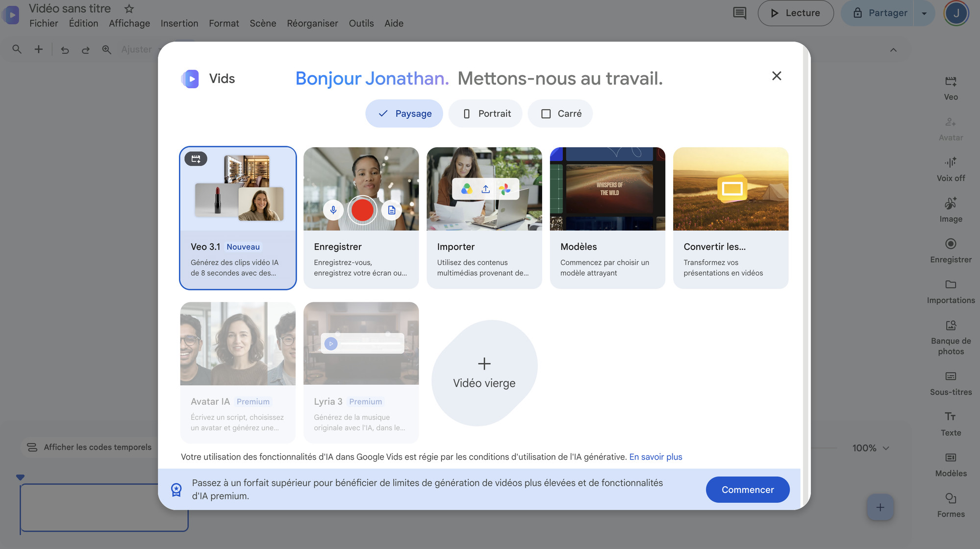The height and width of the screenshot is (549, 980).
Task: Collapse the toolbar with the chevron up
Action: tap(893, 50)
